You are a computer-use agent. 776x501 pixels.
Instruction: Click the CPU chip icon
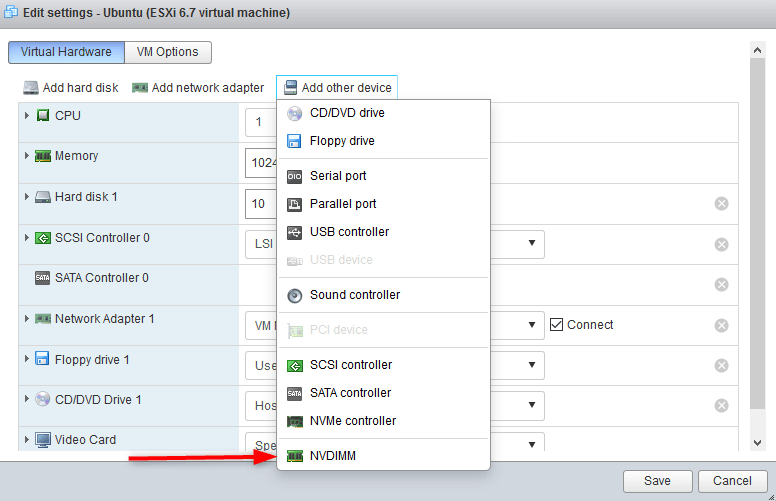pyautogui.click(x=43, y=115)
